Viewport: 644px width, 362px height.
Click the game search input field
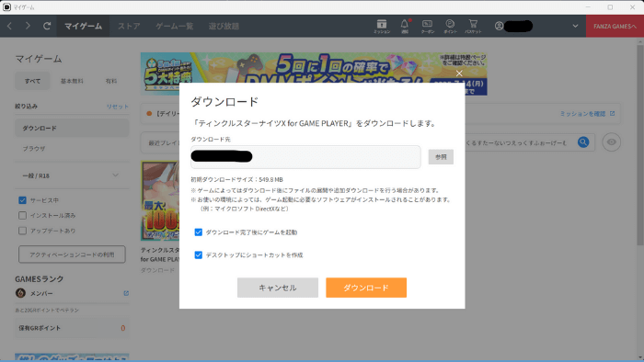point(521,142)
